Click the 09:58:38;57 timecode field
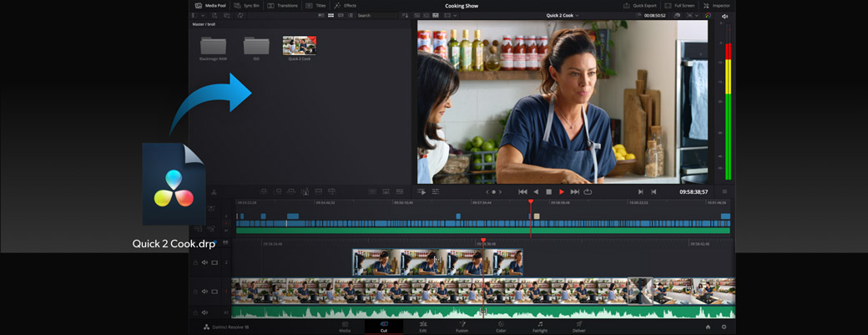868x335 pixels. click(x=694, y=191)
